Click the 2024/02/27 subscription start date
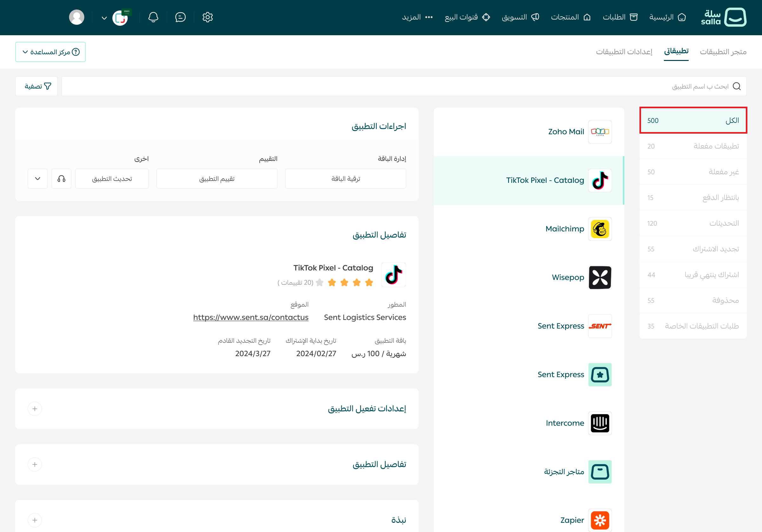This screenshot has width=762, height=532. [x=316, y=353]
